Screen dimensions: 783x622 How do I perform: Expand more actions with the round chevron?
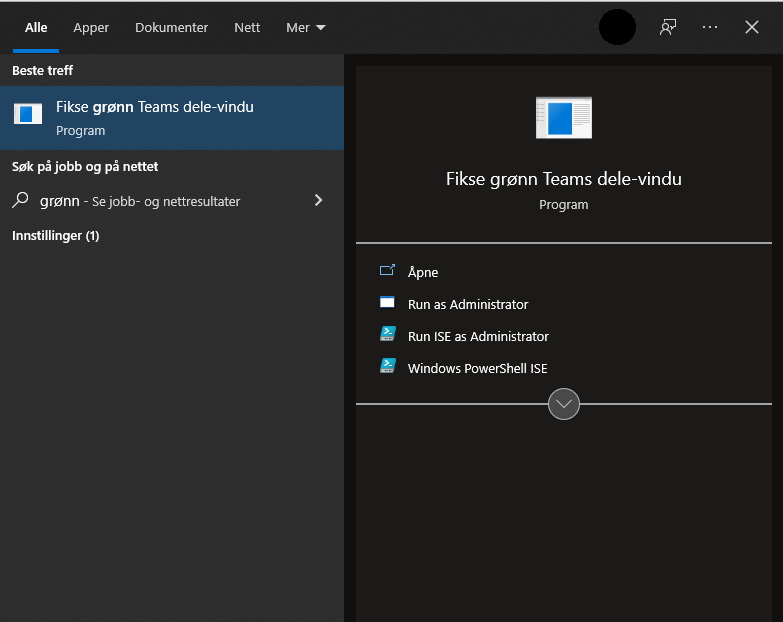click(564, 404)
